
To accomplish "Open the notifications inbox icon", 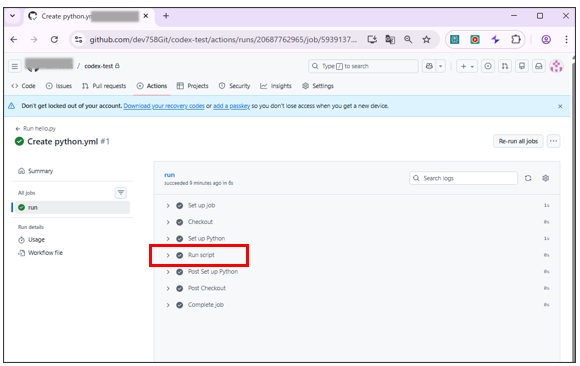I will (x=539, y=66).
